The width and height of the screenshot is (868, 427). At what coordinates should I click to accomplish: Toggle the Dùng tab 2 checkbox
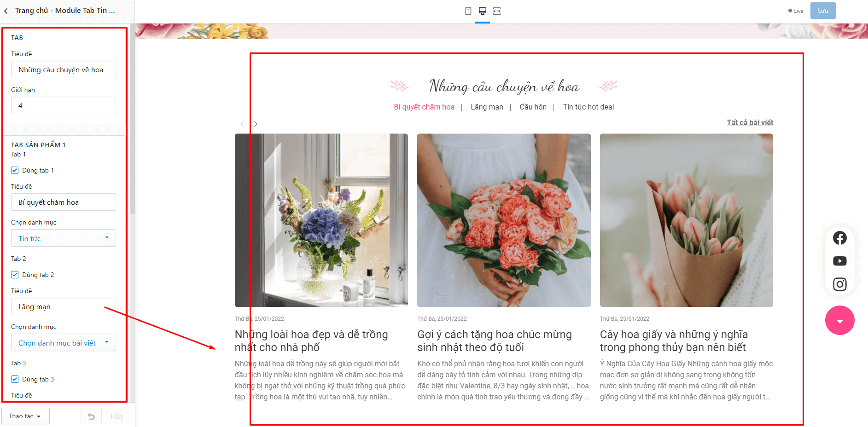point(15,275)
